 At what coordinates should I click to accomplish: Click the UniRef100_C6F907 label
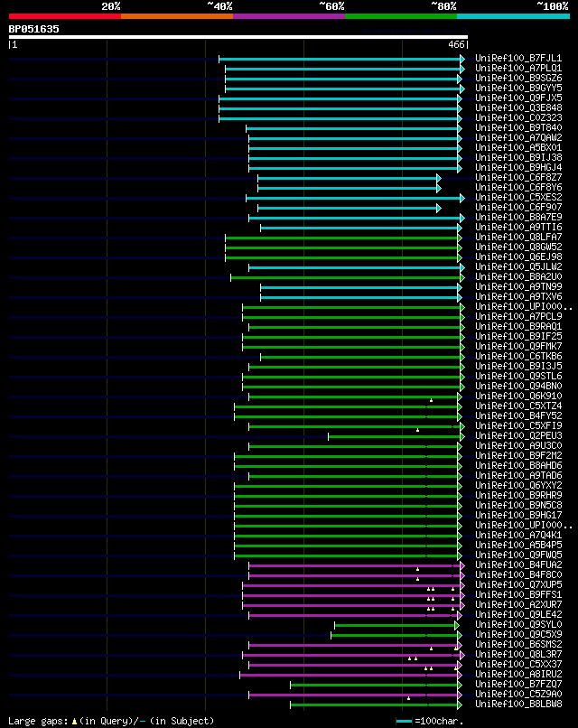click(518, 207)
